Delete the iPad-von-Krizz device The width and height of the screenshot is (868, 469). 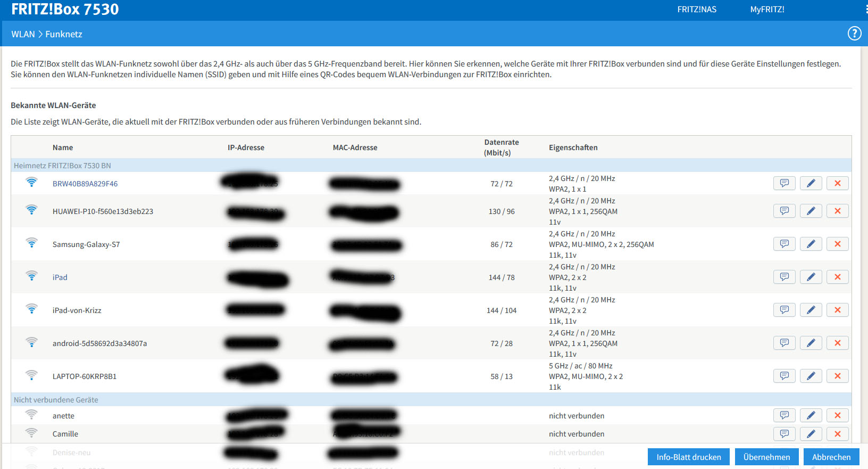838,310
